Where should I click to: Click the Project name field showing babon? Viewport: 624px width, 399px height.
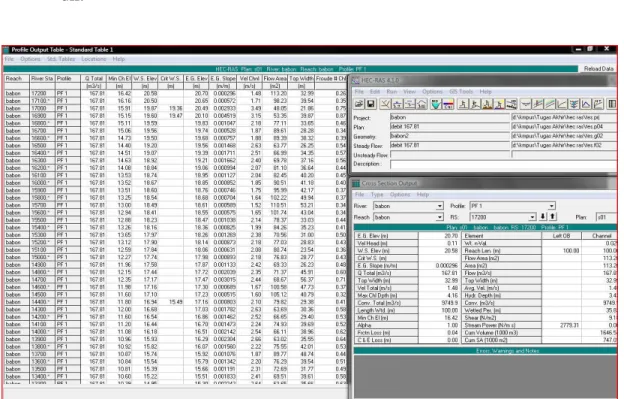click(x=450, y=117)
